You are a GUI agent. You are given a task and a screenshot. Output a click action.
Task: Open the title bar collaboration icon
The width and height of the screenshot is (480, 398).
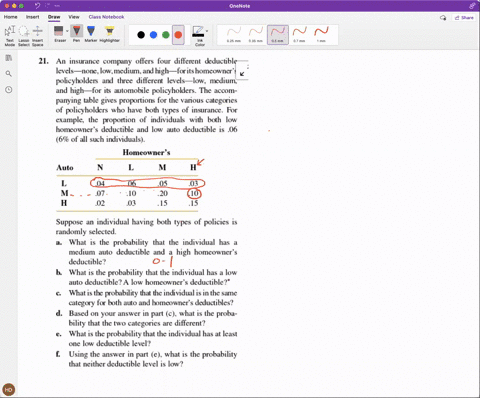click(x=472, y=6)
